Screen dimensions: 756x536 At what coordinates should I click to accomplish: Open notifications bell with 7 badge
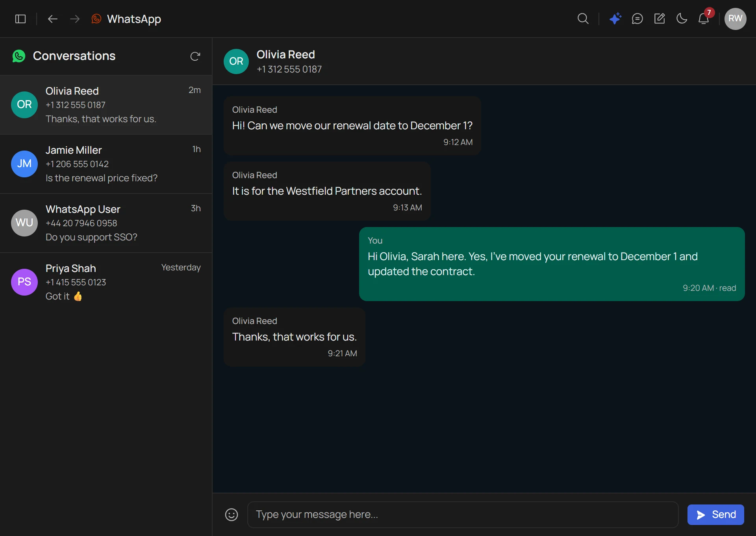(704, 18)
